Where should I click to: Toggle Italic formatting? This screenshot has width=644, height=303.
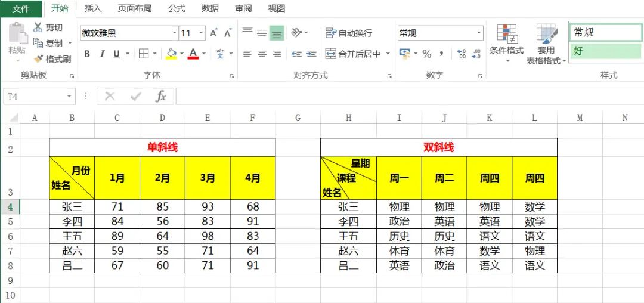click(102, 54)
